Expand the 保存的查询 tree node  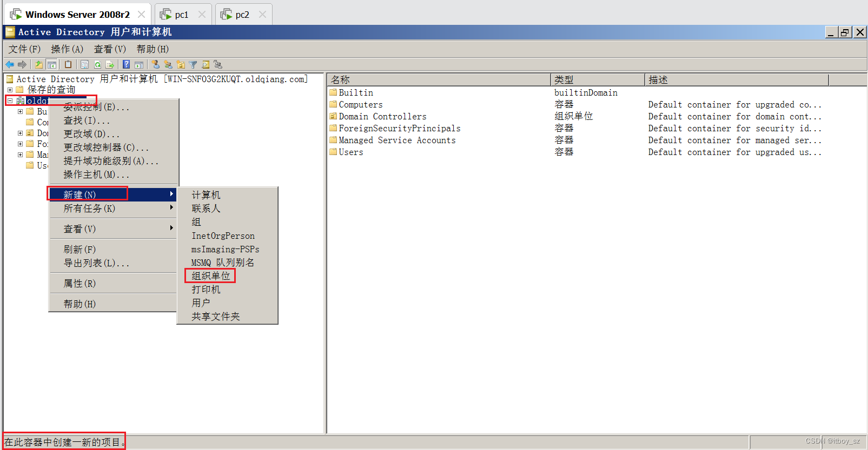pyautogui.click(x=10, y=90)
